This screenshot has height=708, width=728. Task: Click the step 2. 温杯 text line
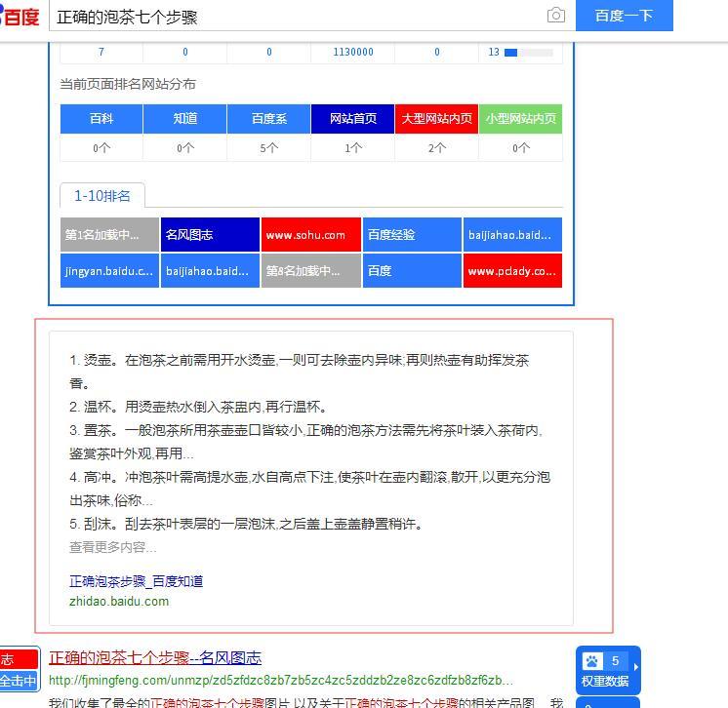[x=199, y=407]
